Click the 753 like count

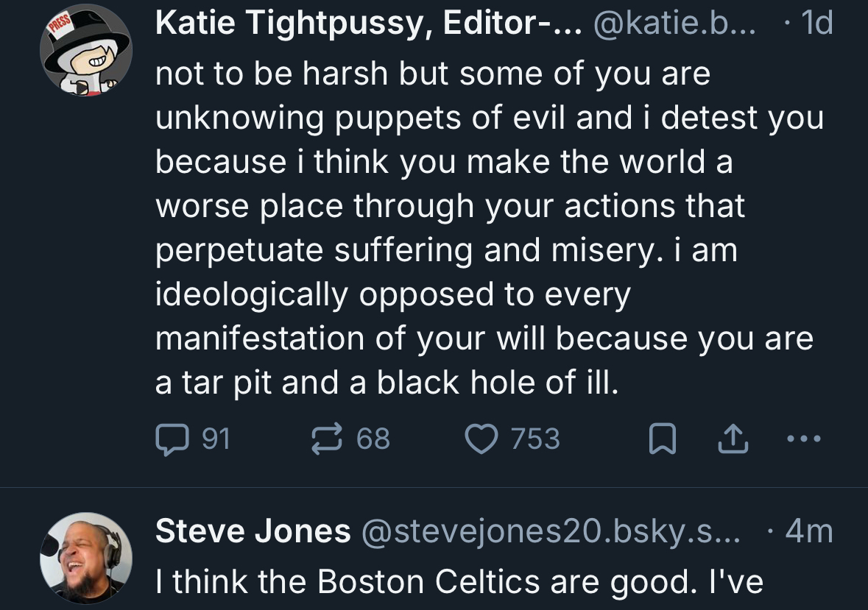[535, 439]
